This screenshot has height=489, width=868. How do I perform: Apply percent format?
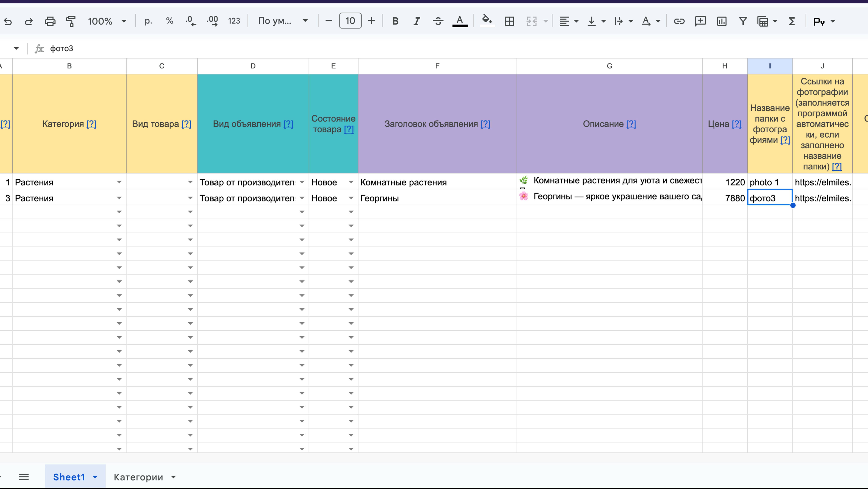[x=169, y=21]
